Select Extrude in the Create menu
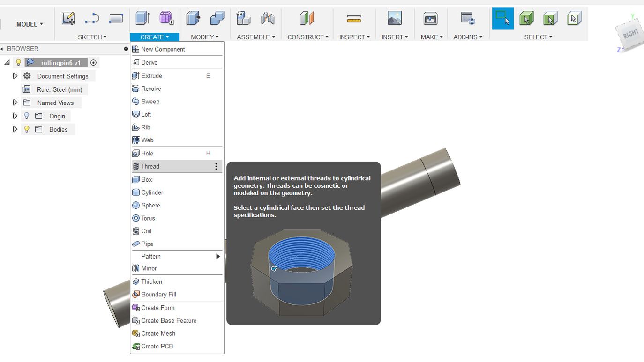 click(x=151, y=76)
